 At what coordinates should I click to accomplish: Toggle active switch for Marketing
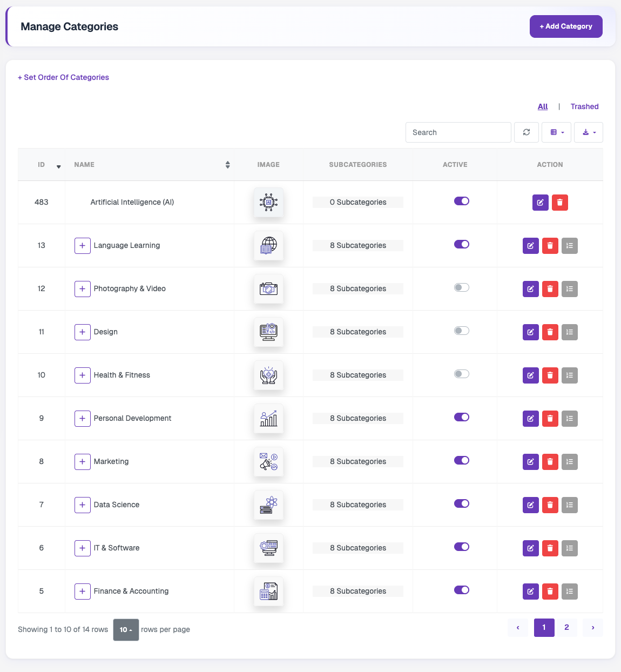pyautogui.click(x=462, y=460)
